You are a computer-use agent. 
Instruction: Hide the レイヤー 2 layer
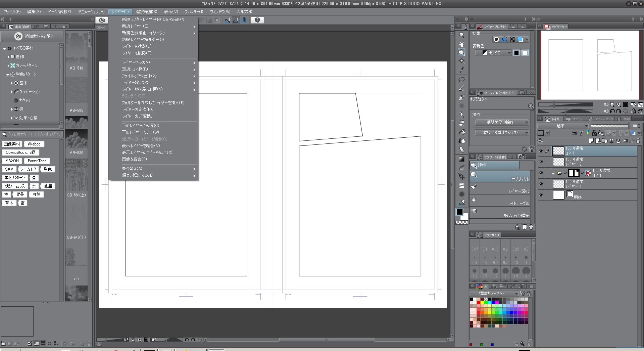[x=541, y=162]
